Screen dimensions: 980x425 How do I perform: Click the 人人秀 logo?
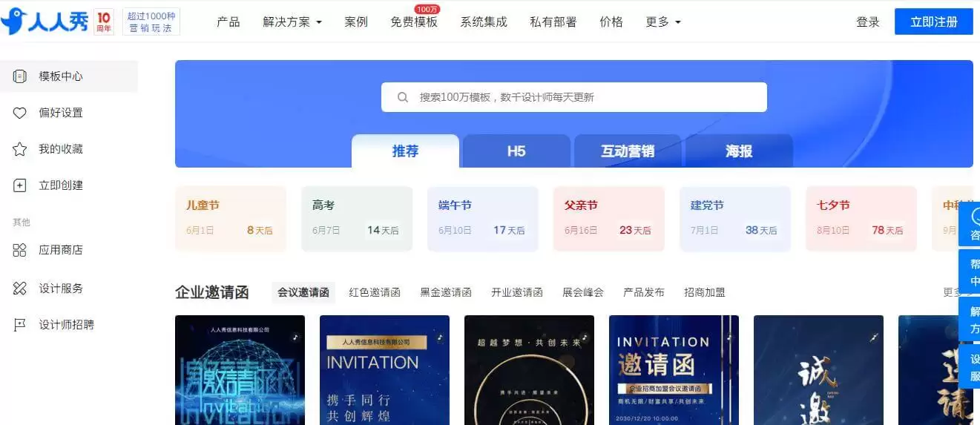pyautogui.click(x=45, y=22)
